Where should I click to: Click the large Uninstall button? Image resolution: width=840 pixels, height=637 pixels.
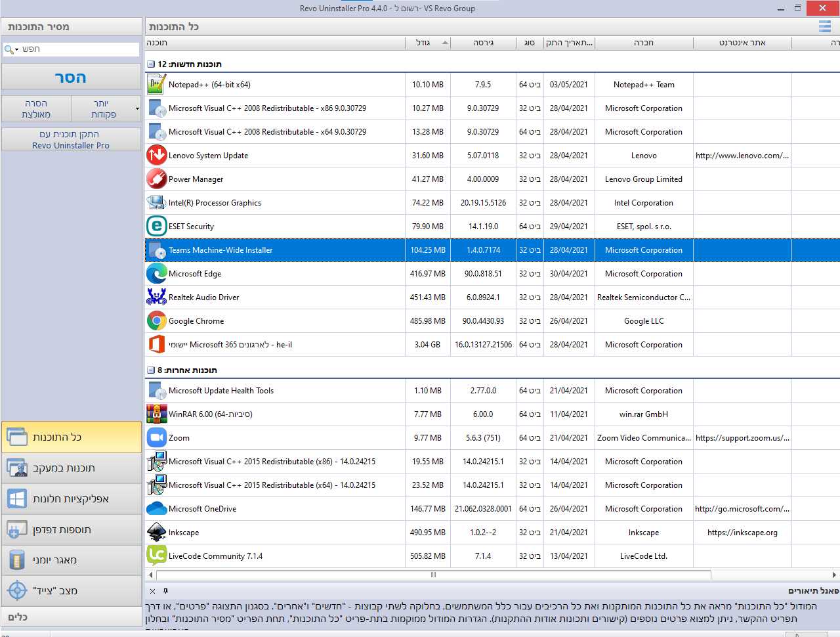click(x=71, y=77)
